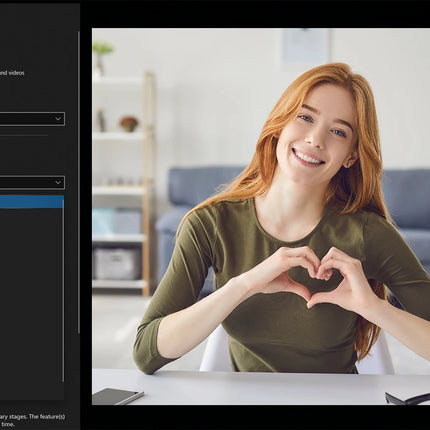Click the upper combo box field
The height and width of the screenshot is (430, 430).
tap(32, 119)
